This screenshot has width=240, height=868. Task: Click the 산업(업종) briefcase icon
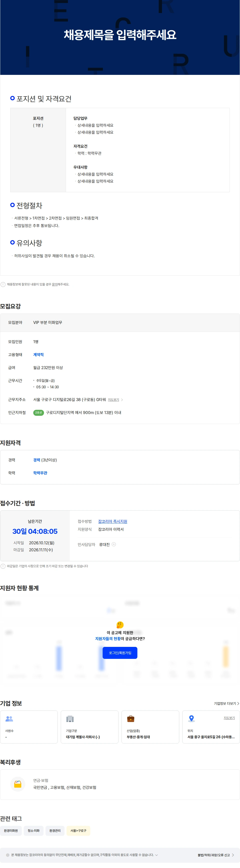coord(131,719)
